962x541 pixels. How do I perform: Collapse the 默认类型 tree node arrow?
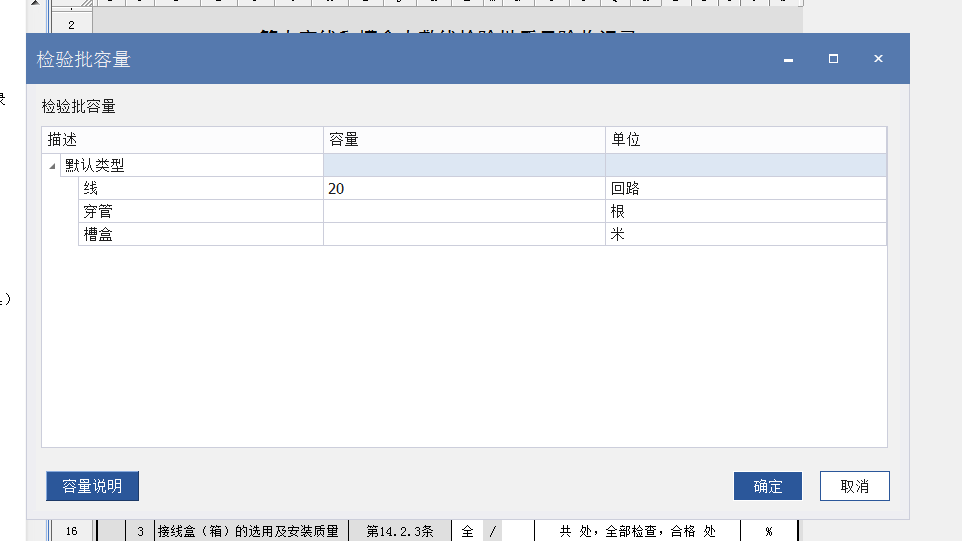52,166
